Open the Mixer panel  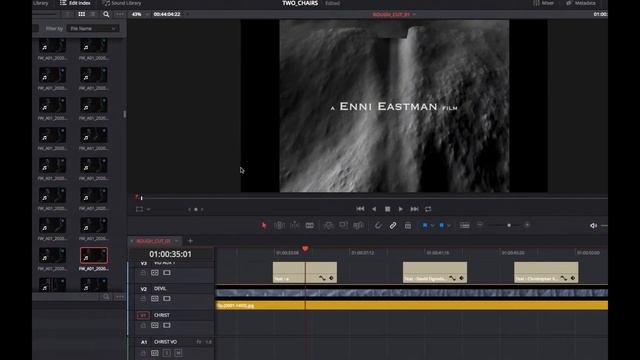(x=544, y=3)
